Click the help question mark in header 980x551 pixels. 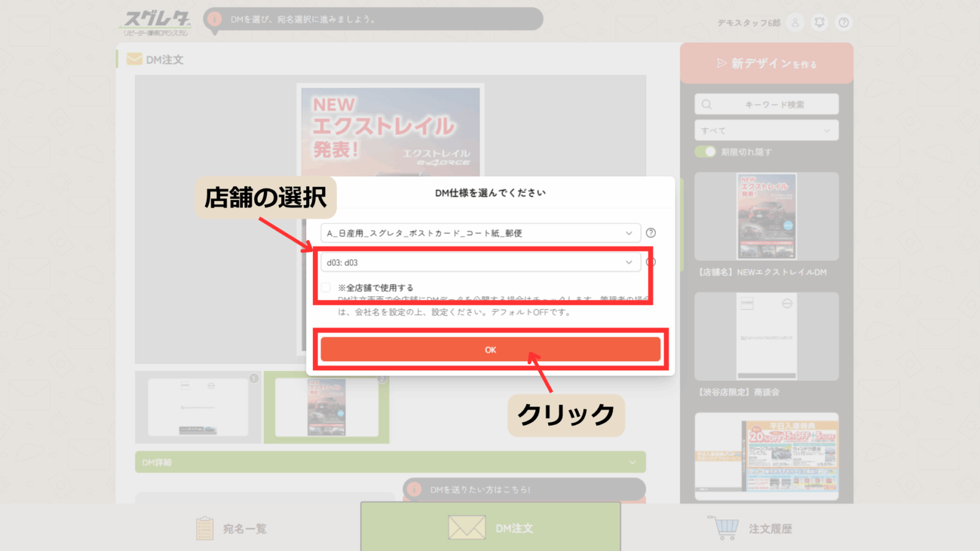844,23
